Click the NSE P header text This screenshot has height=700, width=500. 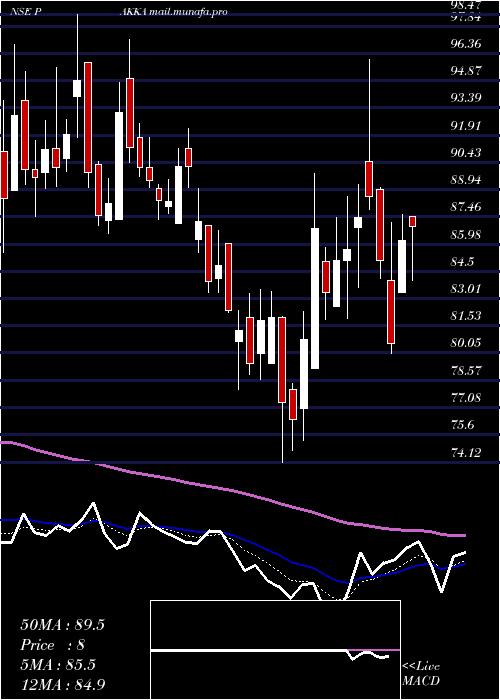click(26, 12)
